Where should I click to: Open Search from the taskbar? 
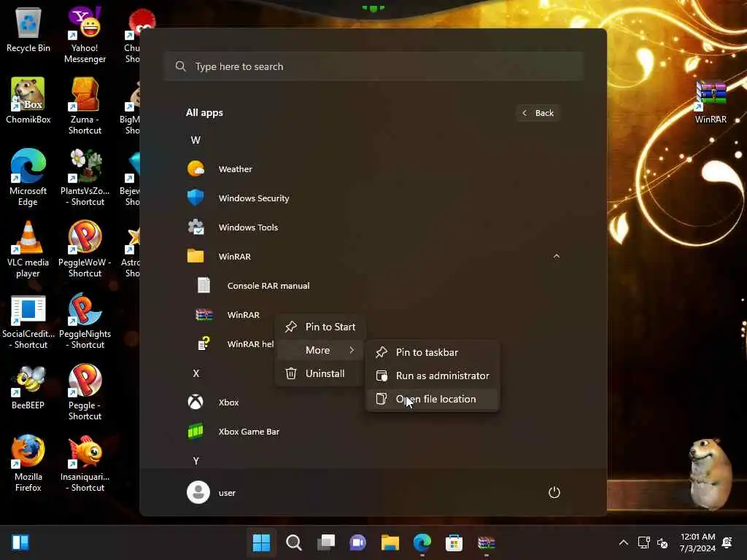point(293,542)
